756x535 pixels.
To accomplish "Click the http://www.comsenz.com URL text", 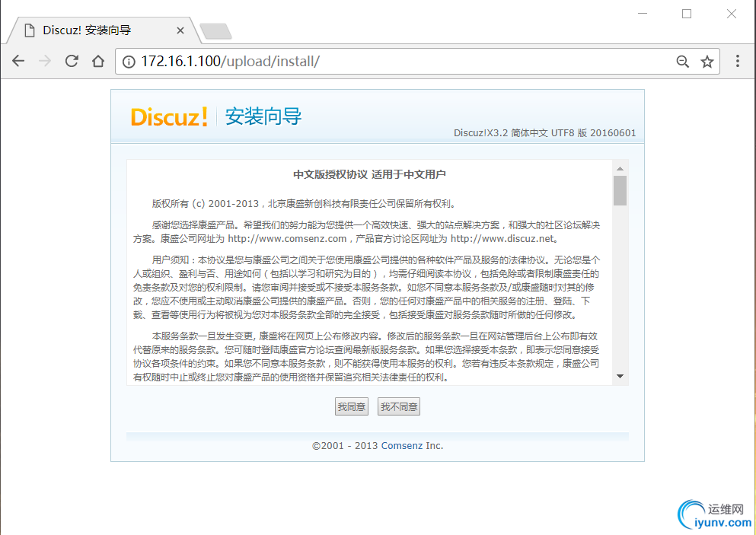I will (x=287, y=239).
